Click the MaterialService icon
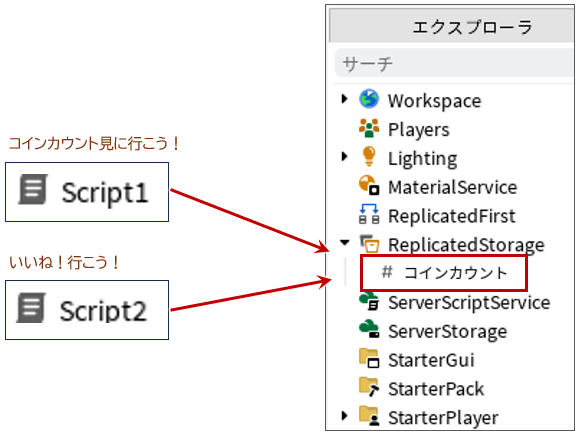 point(369,185)
